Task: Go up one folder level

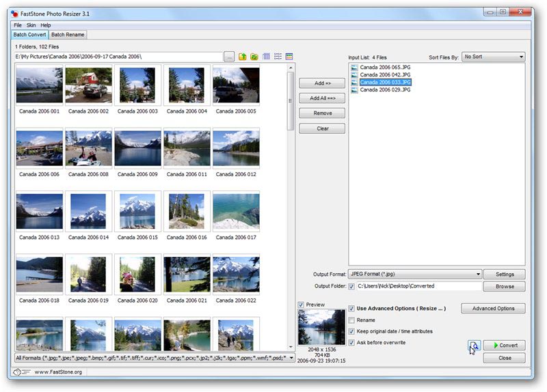Action: click(x=242, y=57)
